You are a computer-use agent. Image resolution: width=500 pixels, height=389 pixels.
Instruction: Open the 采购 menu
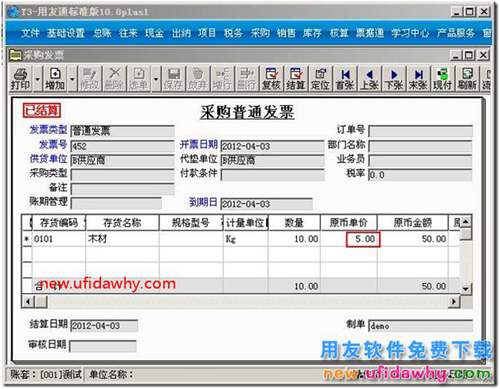point(260,33)
